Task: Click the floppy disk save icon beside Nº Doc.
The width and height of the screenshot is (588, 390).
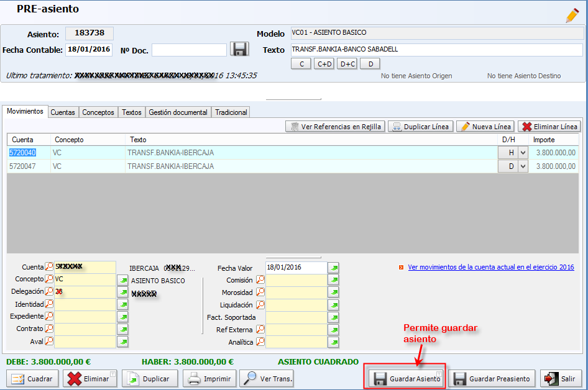Action: point(239,49)
